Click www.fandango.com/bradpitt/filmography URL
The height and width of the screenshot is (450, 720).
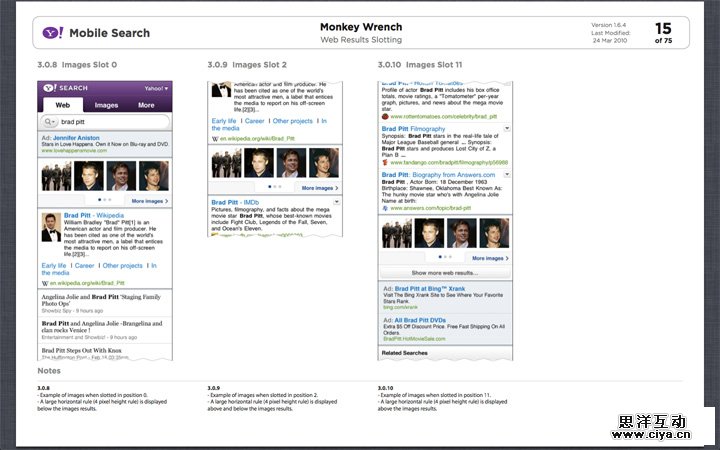click(x=449, y=163)
